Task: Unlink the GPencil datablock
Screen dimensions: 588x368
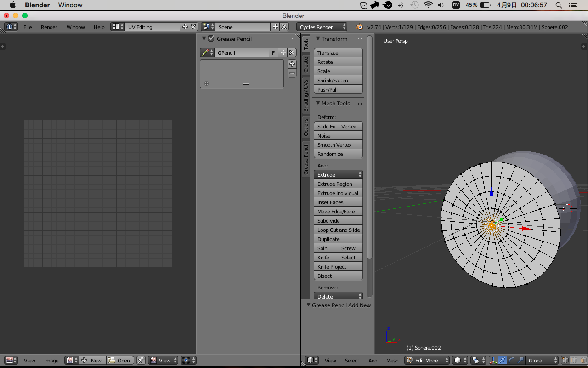Action: [292, 52]
